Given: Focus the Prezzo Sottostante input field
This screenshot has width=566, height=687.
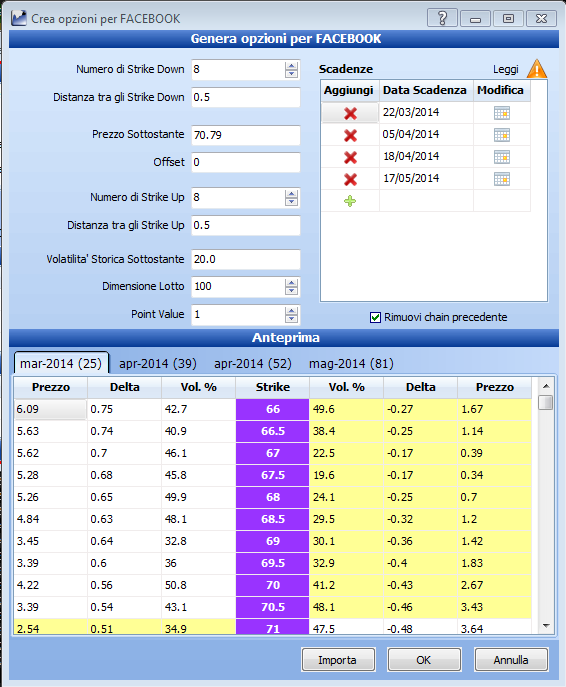Looking at the screenshot, I should 246,135.
